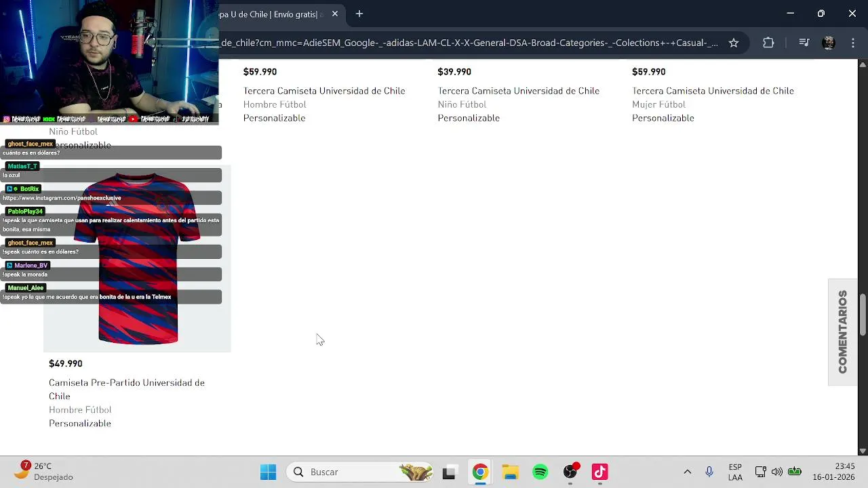Show hidden system tray icons
Viewport: 868px width, 488px height.
pyautogui.click(x=687, y=472)
